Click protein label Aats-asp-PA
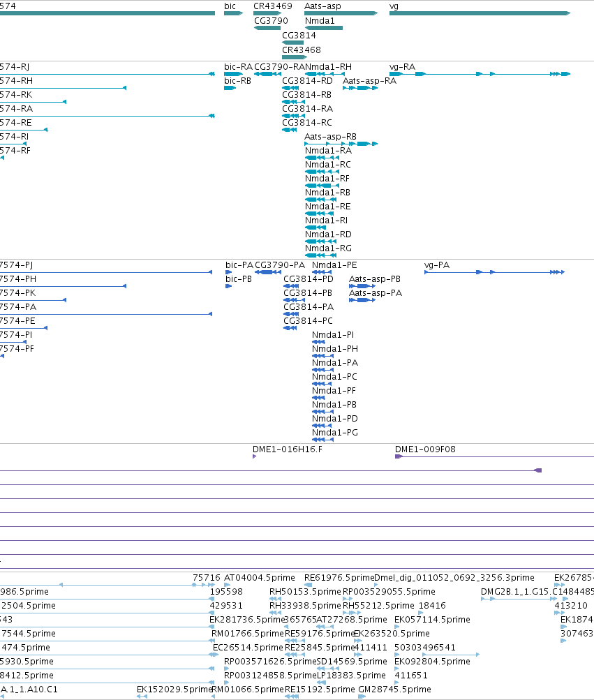 (376, 293)
